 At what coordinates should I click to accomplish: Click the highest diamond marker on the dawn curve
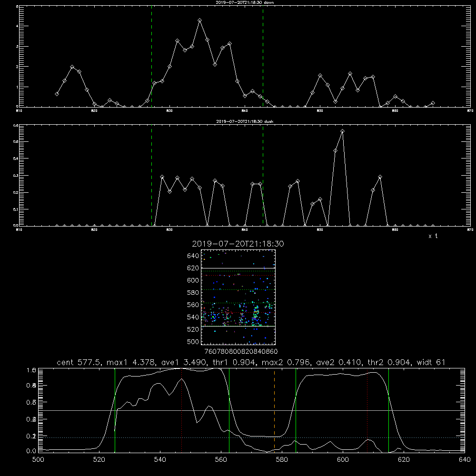coord(199,20)
